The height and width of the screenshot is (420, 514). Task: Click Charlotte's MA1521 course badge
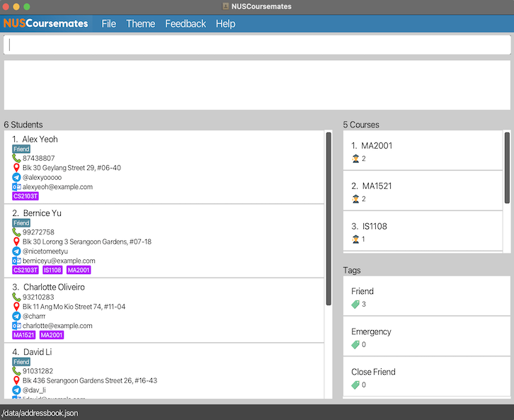click(23, 335)
